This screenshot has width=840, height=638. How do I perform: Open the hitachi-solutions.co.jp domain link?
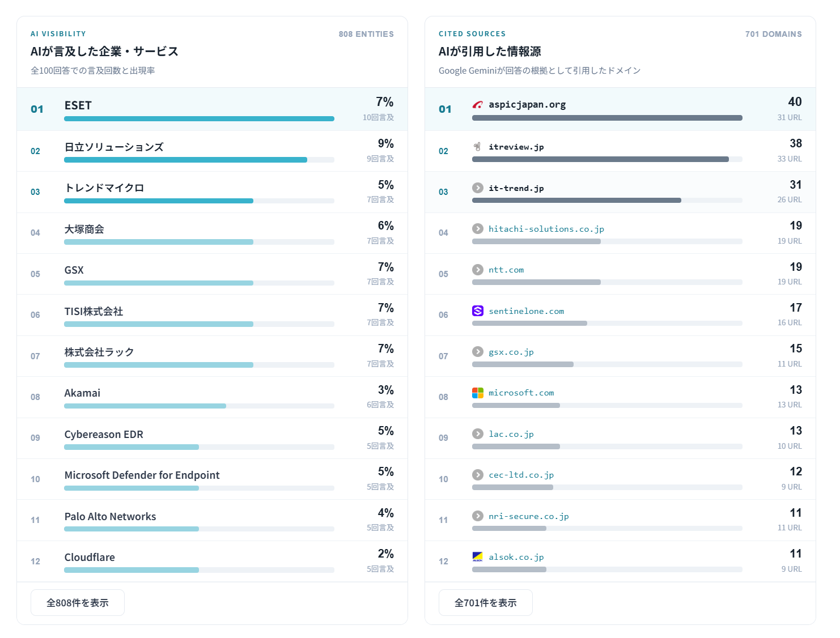click(x=546, y=229)
